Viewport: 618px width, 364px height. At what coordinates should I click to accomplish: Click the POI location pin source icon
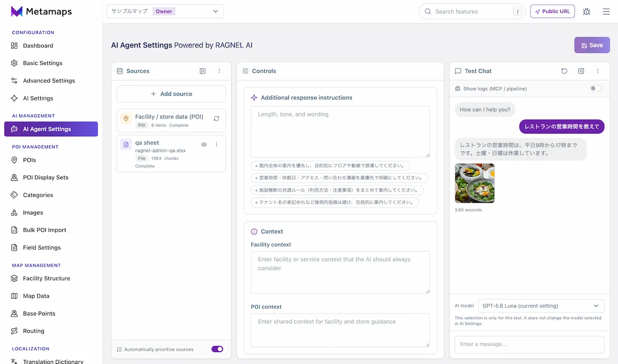(x=126, y=118)
